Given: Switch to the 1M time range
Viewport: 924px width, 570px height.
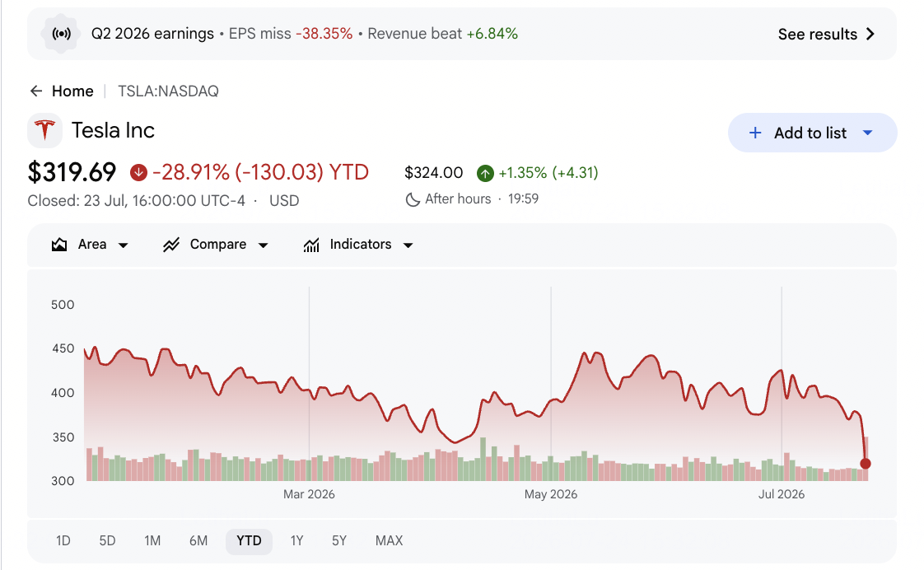Looking at the screenshot, I should 152,541.
